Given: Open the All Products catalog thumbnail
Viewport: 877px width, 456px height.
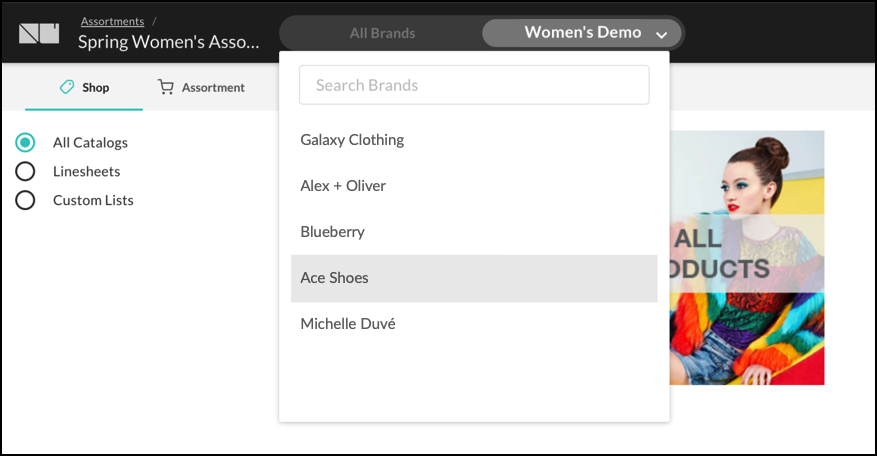Looking at the screenshot, I should pyautogui.click(x=747, y=257).
